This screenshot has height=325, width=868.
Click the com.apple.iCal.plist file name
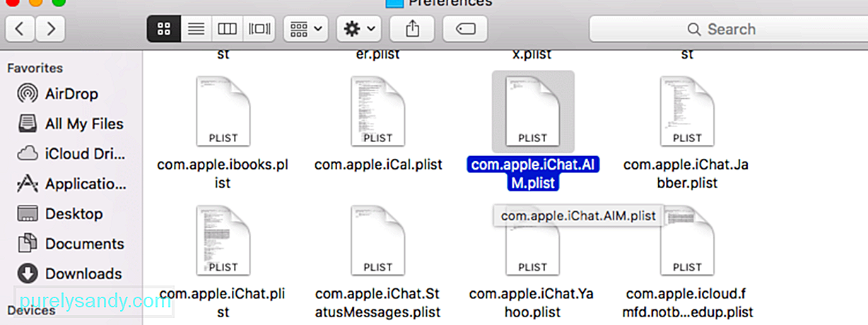click(x=378, y=165)
